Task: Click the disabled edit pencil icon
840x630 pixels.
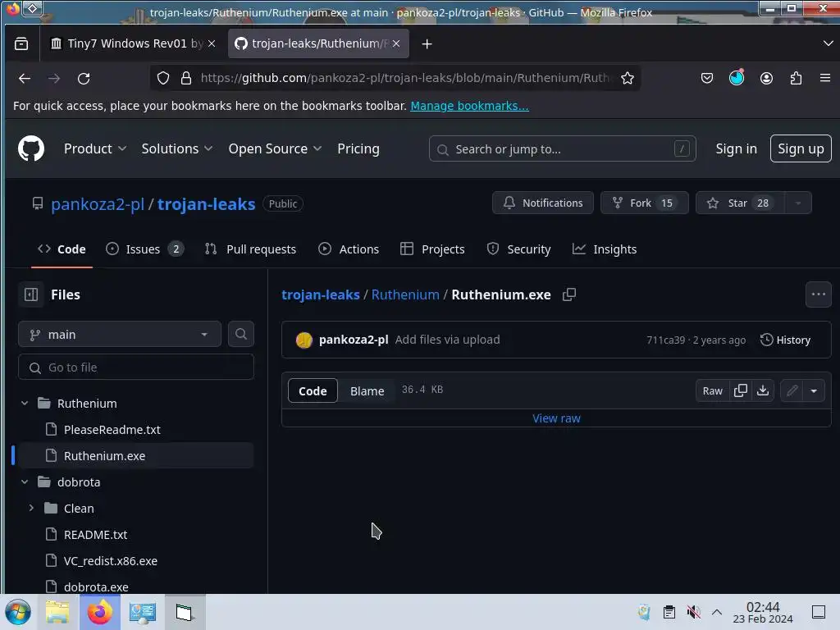Action: (792, 390)
